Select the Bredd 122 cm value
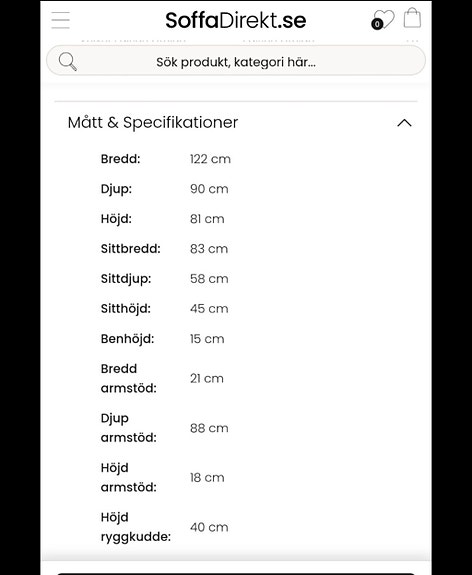The width and height of the screenshot is (472, 575). [210, 159]
